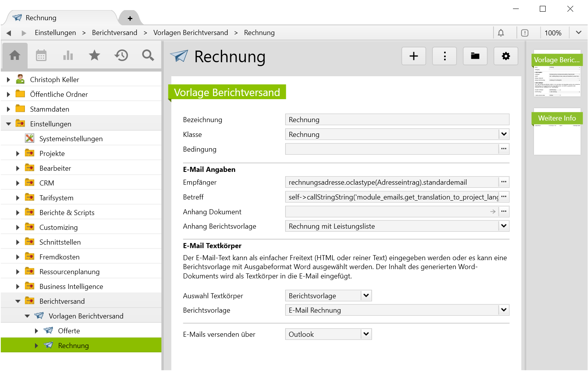This screenshot has height=371, width=588.
Task: Open the Klasse dropdown
Action: (504, 135)
